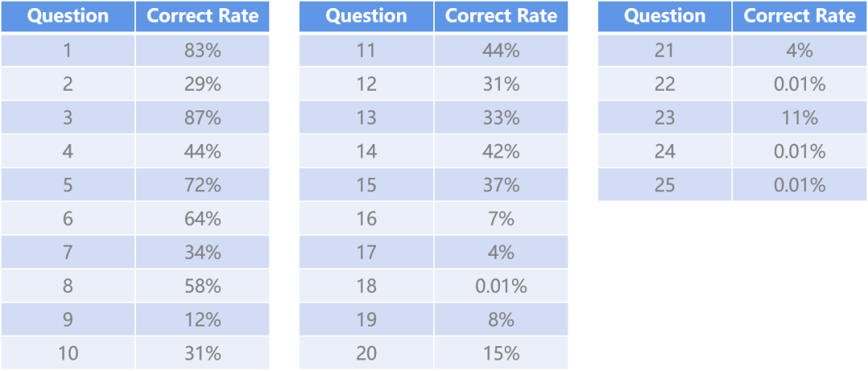
Task: Click the first table's Question header
Action: [x=68, y=16]
